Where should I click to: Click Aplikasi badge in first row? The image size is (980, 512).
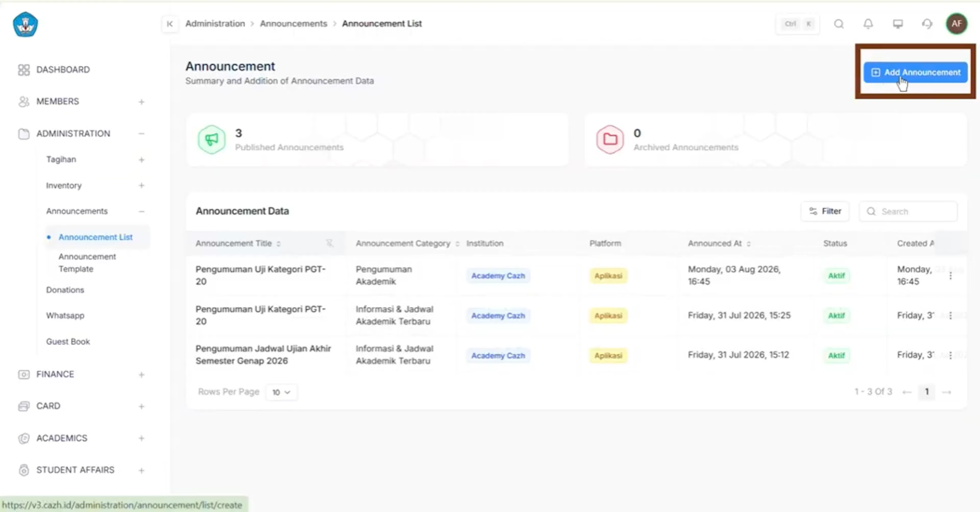(x=608, y=276)
